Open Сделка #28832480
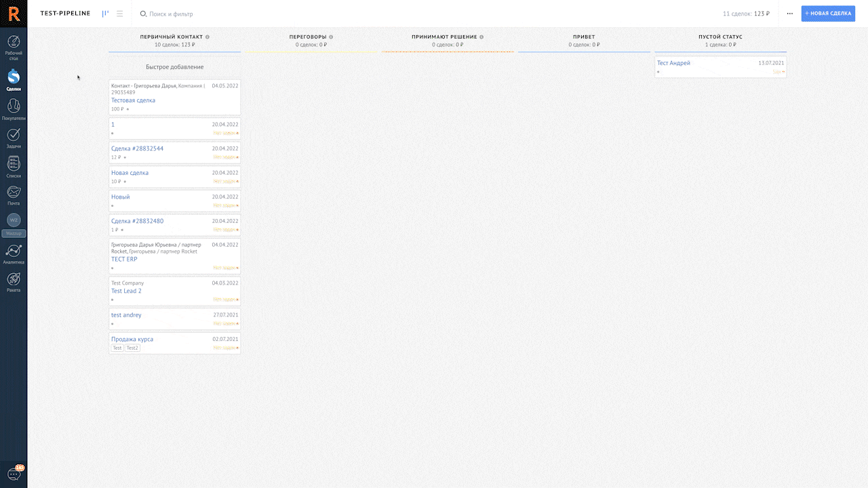The height and width of the screenshot is (488, 868). pyautogui.click(x=137, y=221)
